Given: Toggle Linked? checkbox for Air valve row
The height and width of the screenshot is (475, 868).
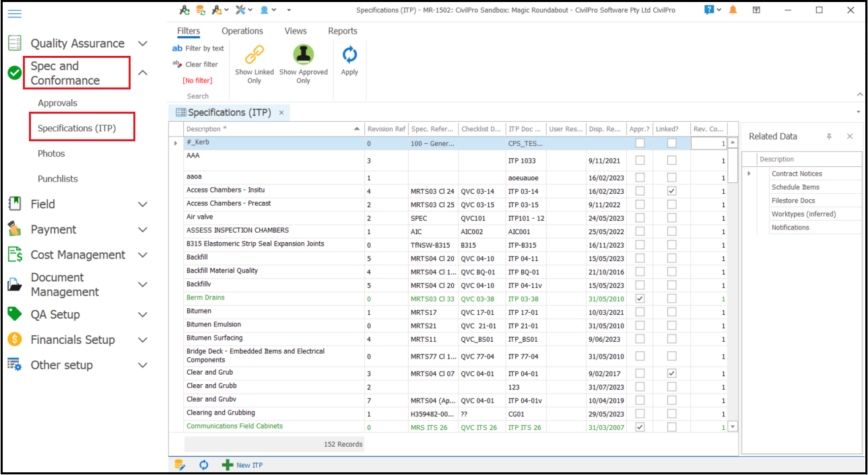Looking at the screenshot, I should [x=672, y=218].
